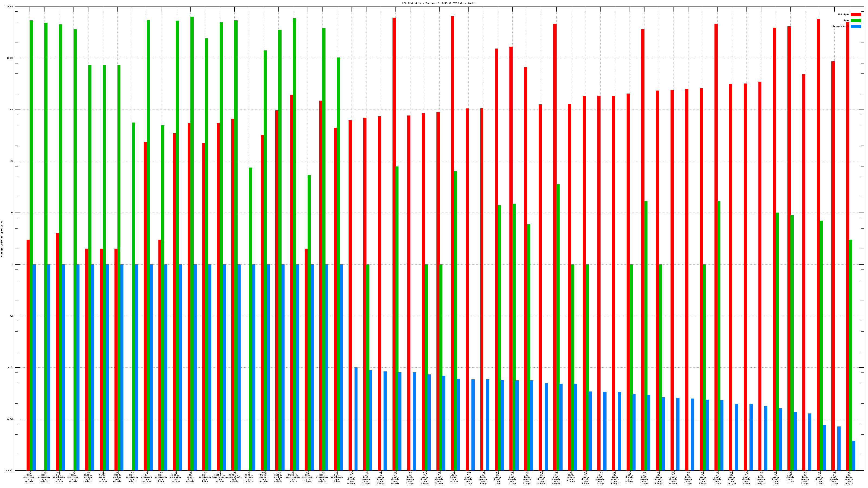Click the Not Spam legend label
The height and width of the screenshot is (488, 868).
tap(844, 14)
